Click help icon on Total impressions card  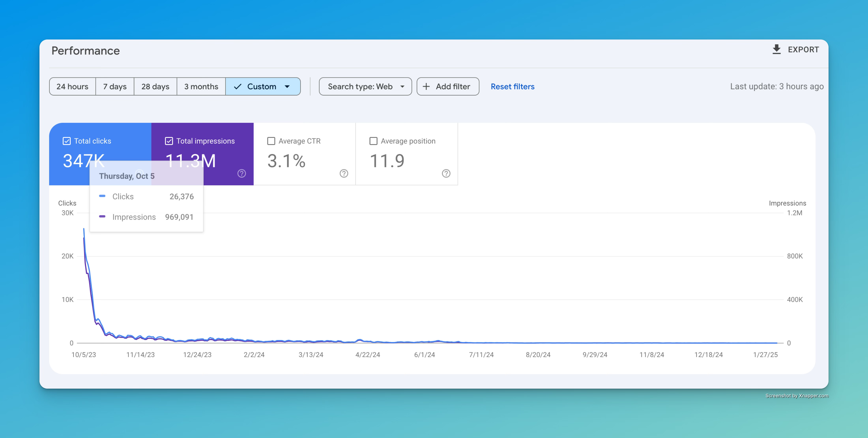click(242, 173)
